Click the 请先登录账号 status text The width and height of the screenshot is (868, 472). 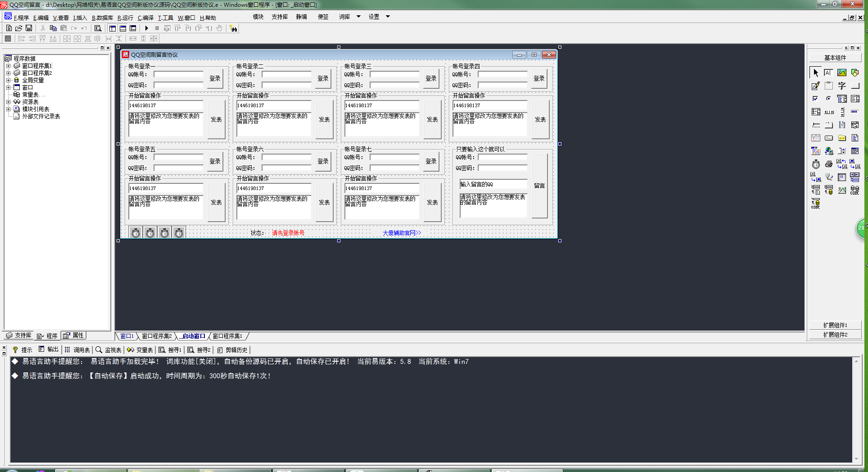[x=288, y=233]
